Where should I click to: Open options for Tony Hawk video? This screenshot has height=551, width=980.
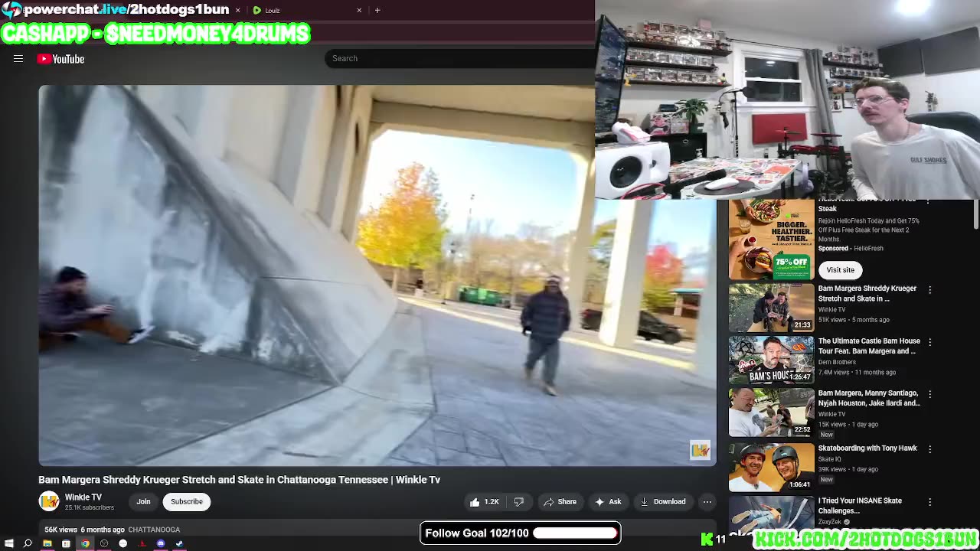click(929, 449)
